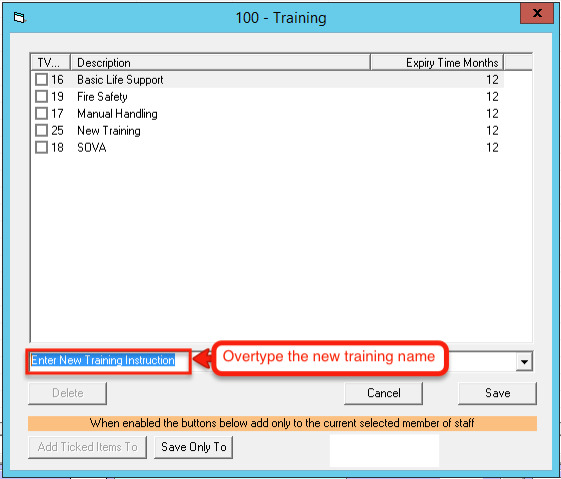Select the Basic Life Support description text
This screenshot has width=561, height=479.
click(x=120, y=80)
